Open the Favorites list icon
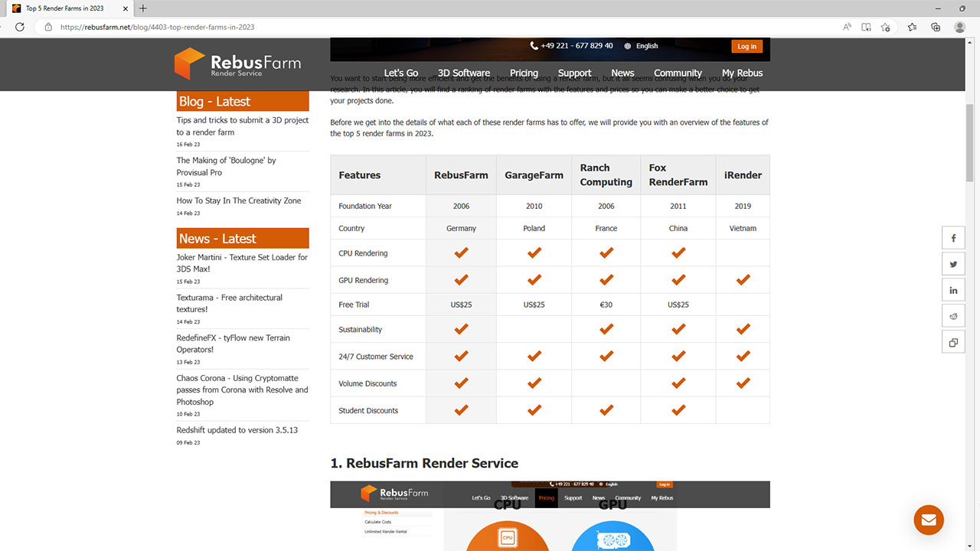This screenshot has width=980, height=551. click(x=912, y=27)
